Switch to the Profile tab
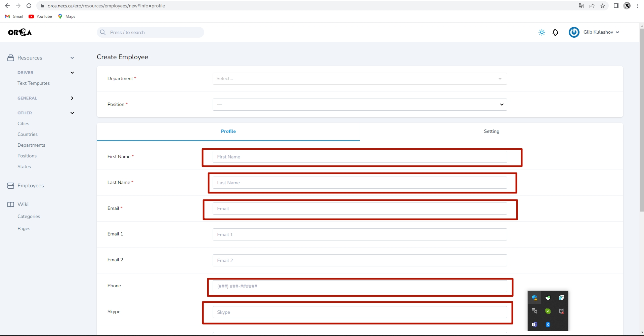644x336 pixels. click(228, 132)
